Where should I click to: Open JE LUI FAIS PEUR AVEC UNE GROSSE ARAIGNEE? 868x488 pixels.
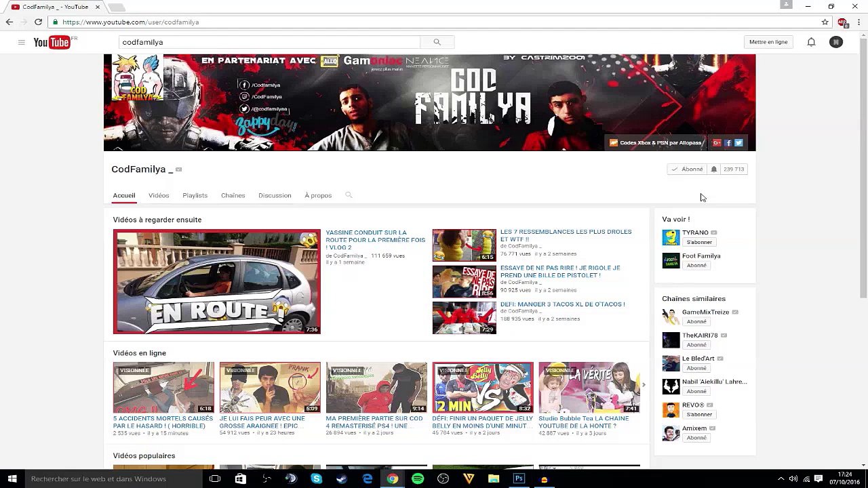pyautogui.click(x=262, y=422)
